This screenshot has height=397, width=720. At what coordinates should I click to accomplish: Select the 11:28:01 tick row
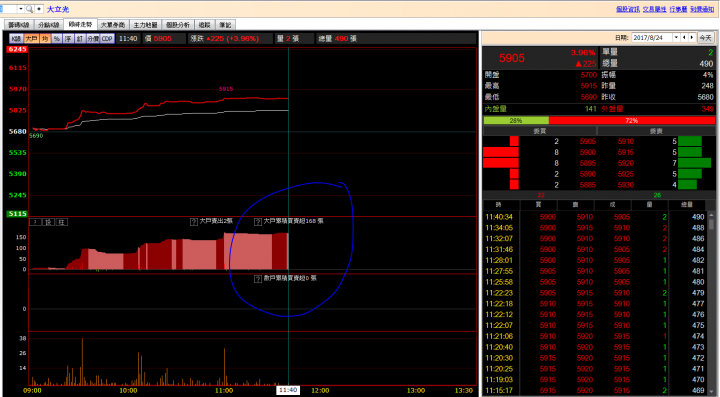coord(595,260)
